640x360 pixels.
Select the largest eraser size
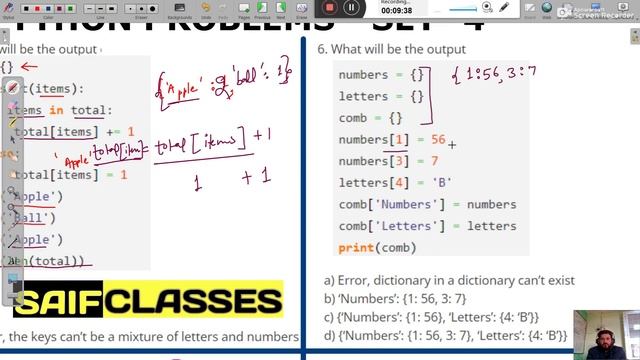[152, 9]
